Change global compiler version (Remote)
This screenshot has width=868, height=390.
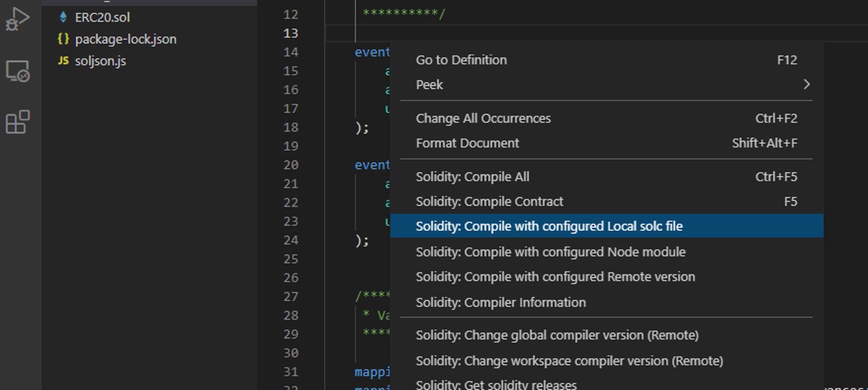pos(606,335)
